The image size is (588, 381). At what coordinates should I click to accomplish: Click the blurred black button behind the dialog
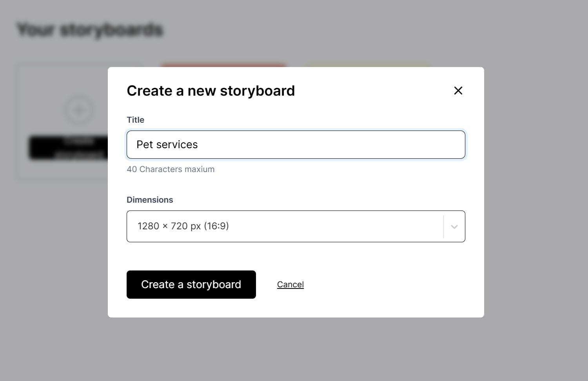[x=69, y=148]
